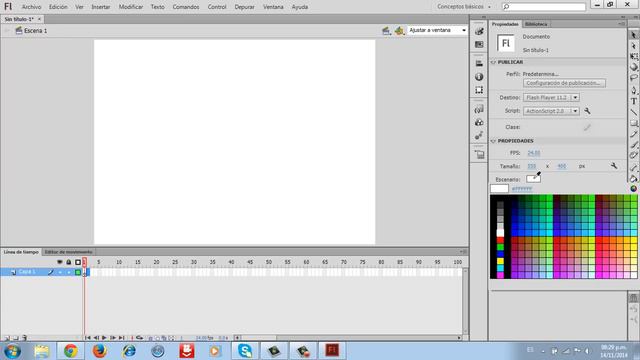
Task: Open the Motion Presets panel icon
Action: [x=479, y=135]
